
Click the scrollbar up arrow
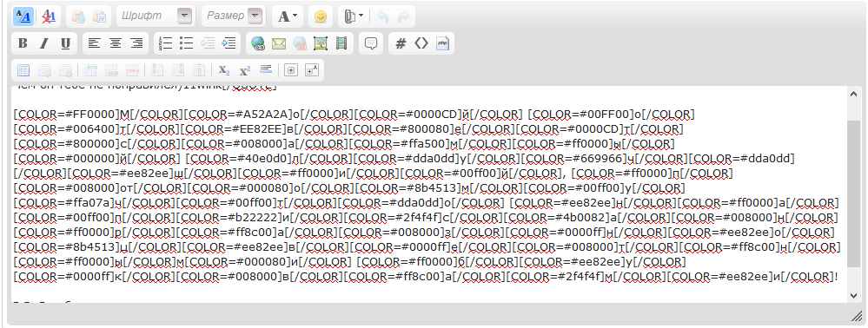coord(854,94)
